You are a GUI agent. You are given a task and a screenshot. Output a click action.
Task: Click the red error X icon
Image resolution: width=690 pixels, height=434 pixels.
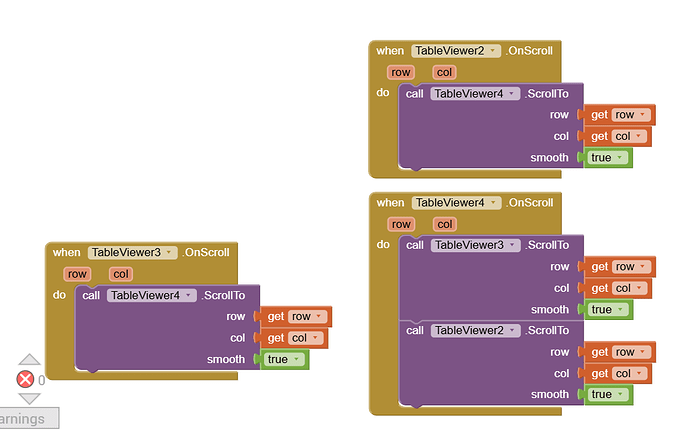point(25,379)
